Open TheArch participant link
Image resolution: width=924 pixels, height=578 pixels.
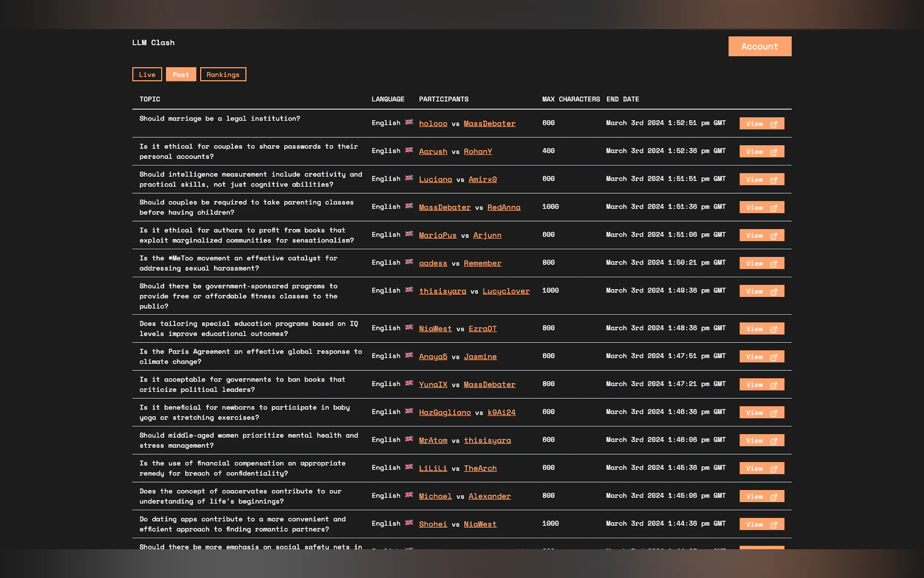[x=480, y=468]
